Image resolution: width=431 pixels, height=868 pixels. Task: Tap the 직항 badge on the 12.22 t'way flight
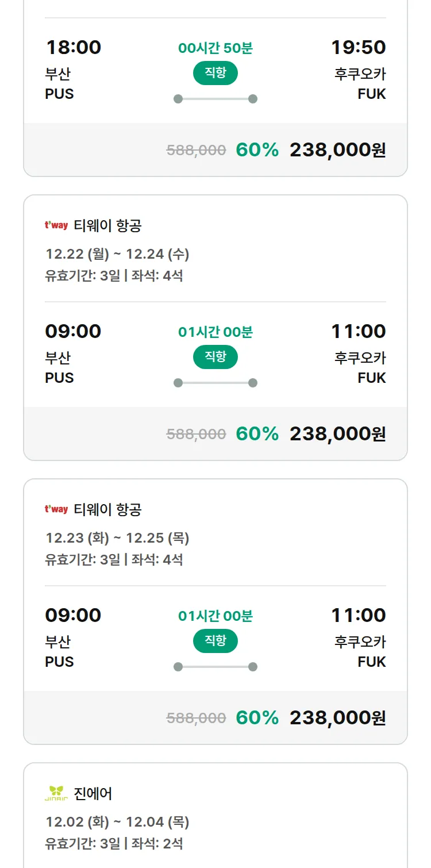(x=215, y=357)
